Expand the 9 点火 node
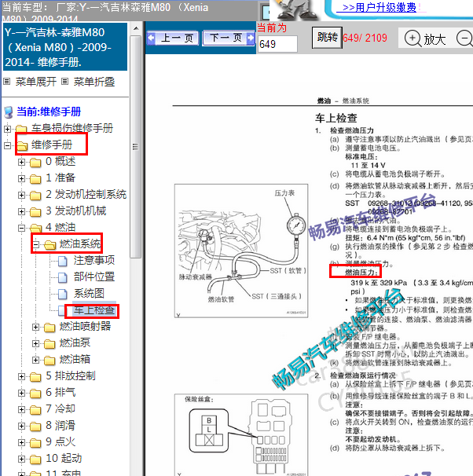The width and height of the screenshot is (473, 476). 21,442
